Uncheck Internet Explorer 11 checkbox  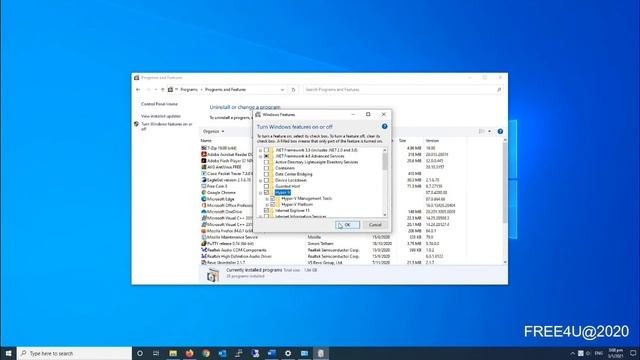tap(266, 210)
